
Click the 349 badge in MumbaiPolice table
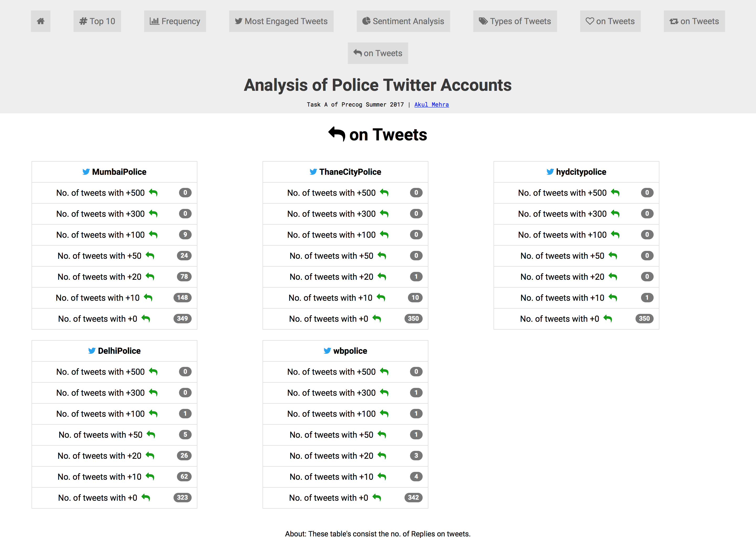pyautogui.click(x=182, y=318)
